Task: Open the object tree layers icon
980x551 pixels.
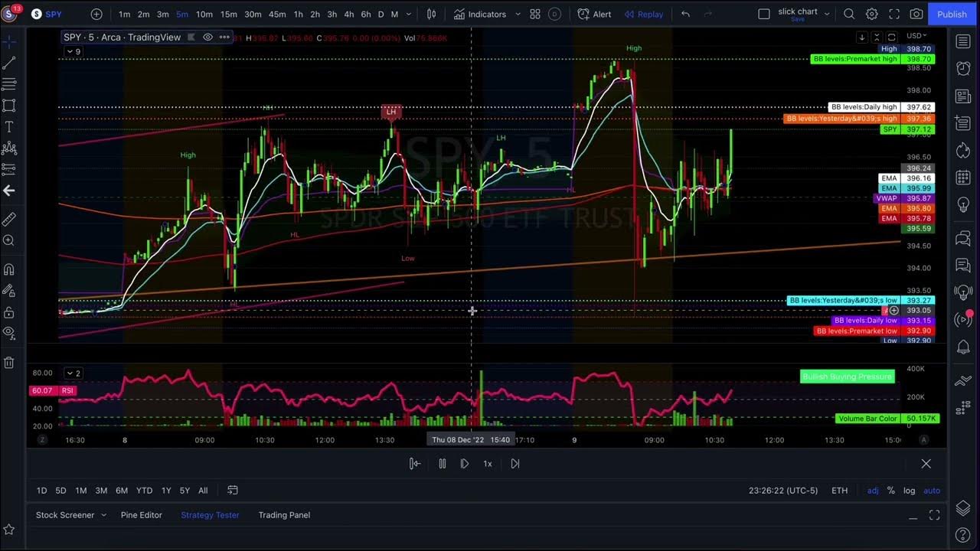Action: 963,508
